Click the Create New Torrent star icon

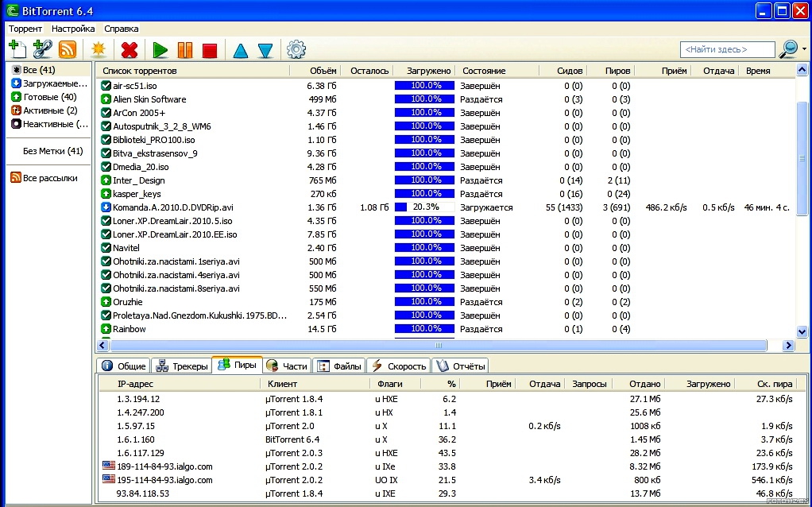coord(98,49)
